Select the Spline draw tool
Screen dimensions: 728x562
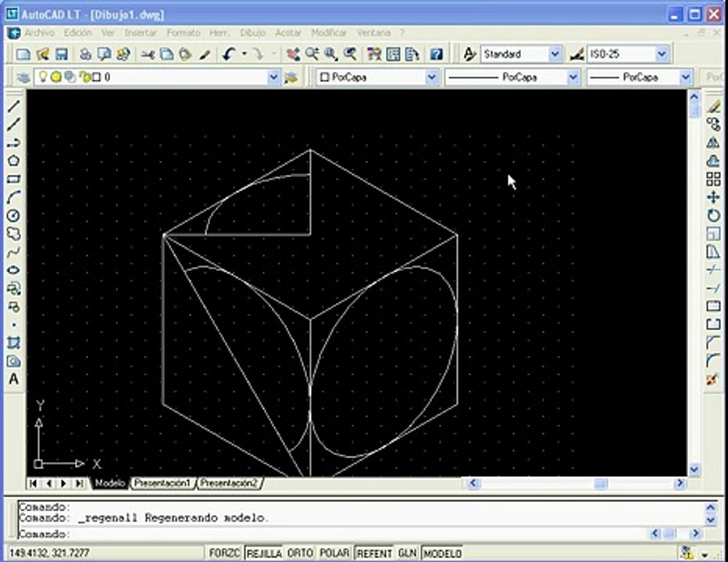pyautogui.click(x=14, y=252)
